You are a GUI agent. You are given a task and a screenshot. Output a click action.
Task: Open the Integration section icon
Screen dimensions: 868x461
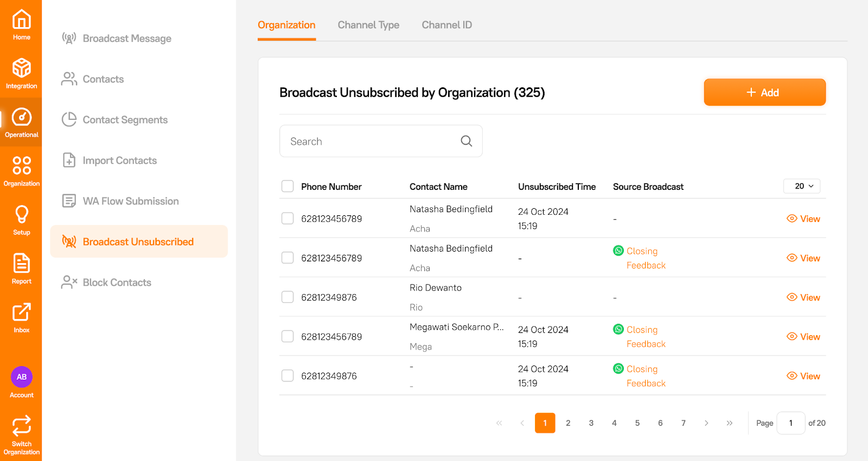[x=21, y=68]
